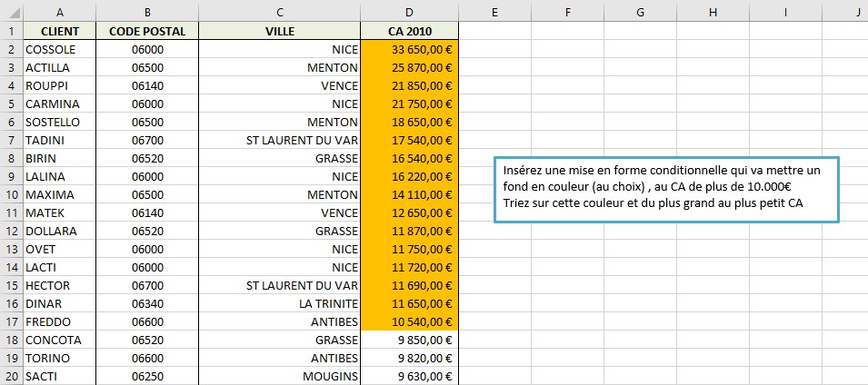
Task: Click the instruction text box
Action: (x=665, y=188)
